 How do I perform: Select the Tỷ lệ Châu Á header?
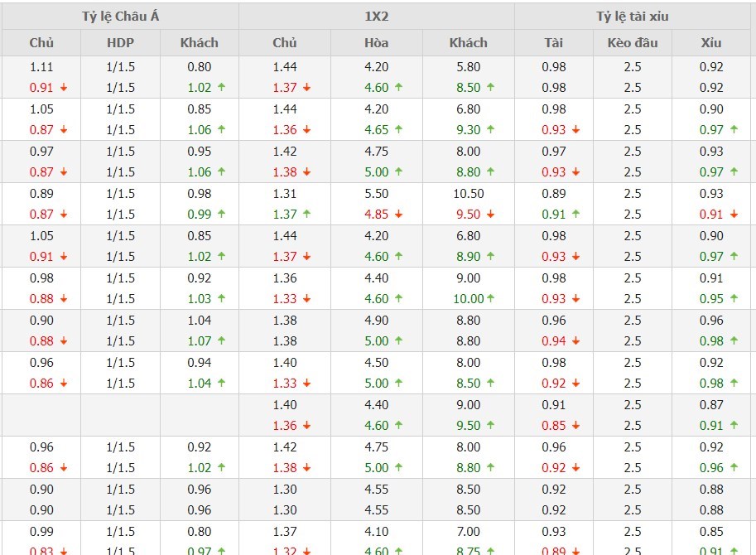[120, 16]
